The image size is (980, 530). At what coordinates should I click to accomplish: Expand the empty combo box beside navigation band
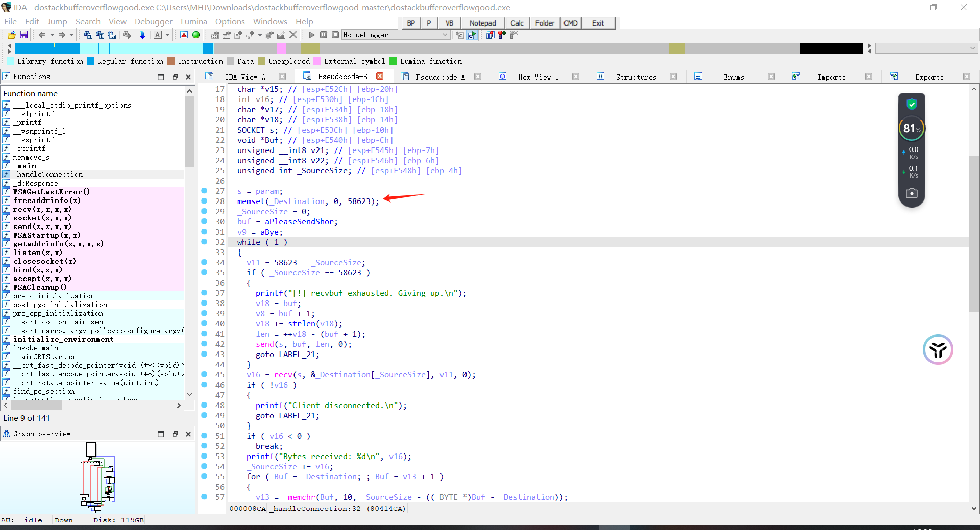972,48
